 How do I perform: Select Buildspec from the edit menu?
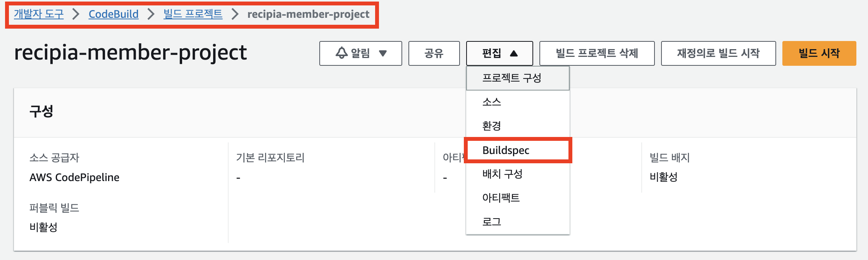click(506, 150)
